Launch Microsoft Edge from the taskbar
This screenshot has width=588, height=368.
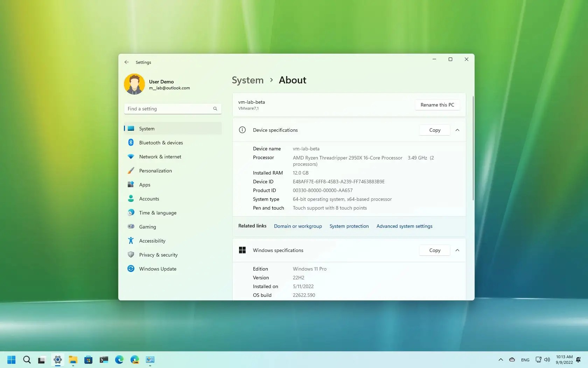coord(119,360)
